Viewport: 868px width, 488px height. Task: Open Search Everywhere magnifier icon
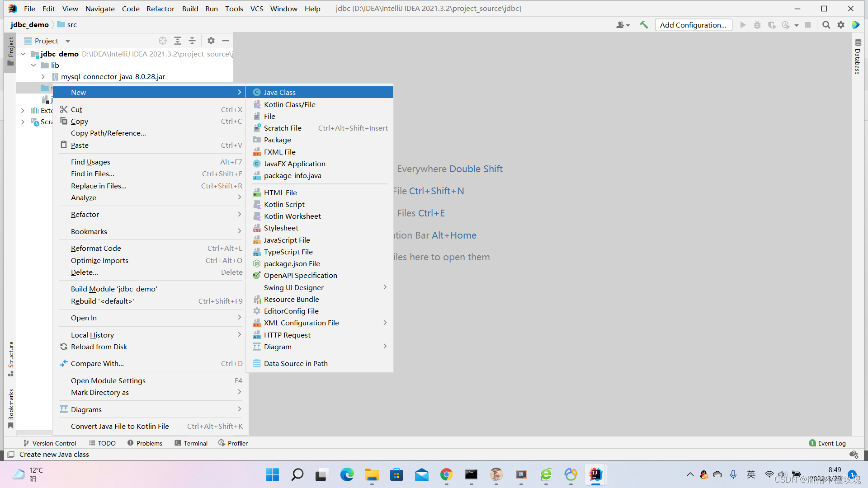[x=826, y=25]
